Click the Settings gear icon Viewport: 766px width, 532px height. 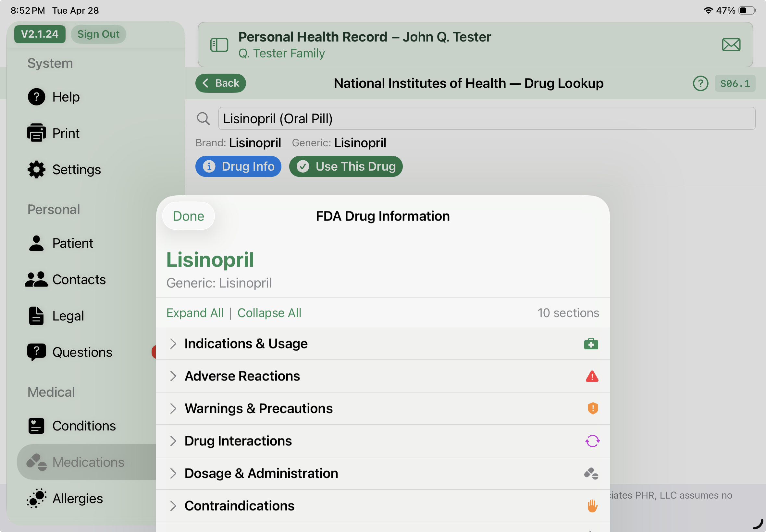[x=36, y=170]
